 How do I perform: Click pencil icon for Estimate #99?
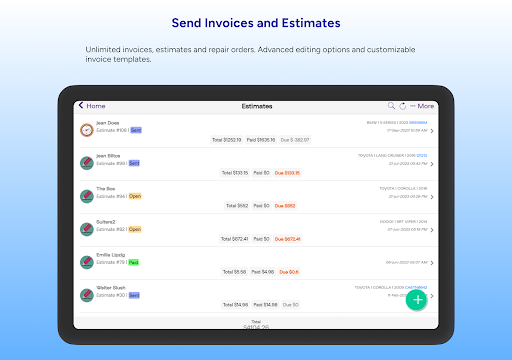87,163
